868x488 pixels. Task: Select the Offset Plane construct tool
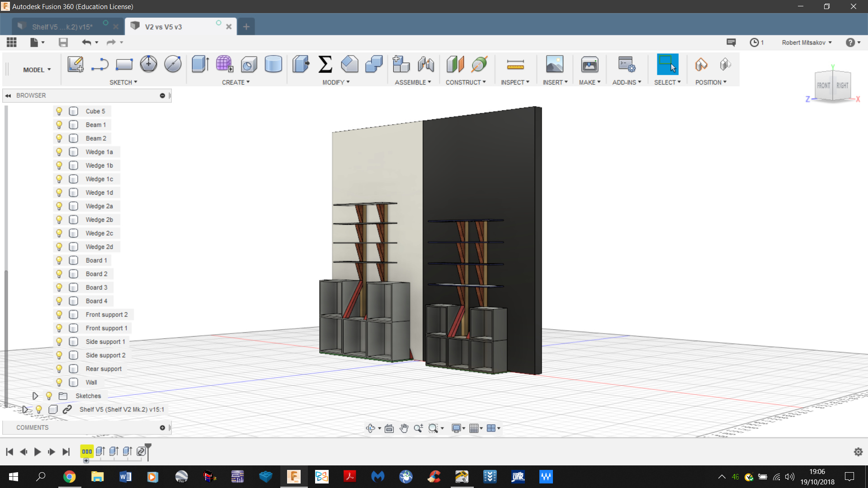tap(455, 64)
